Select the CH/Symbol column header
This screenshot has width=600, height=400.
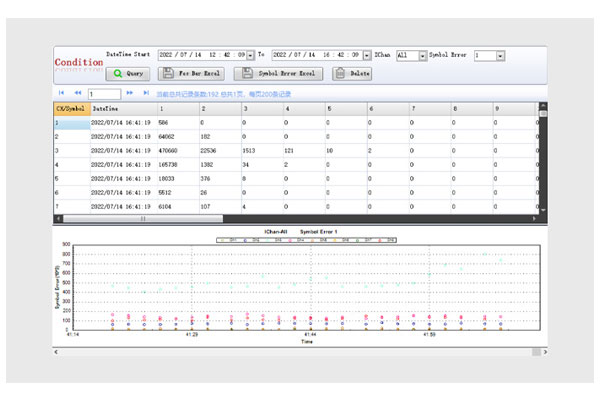pyautogui.click(x=72, y=109)
